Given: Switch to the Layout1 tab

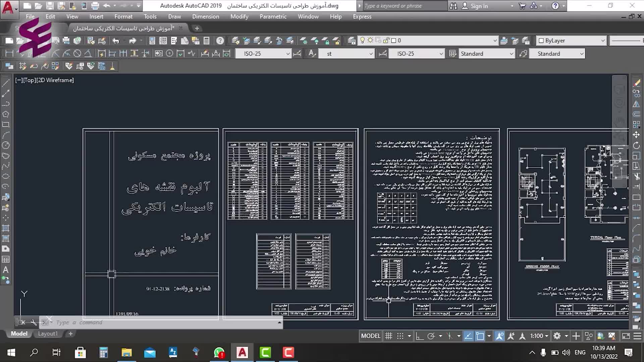Looking at the screenshot, I should (48, 334).
